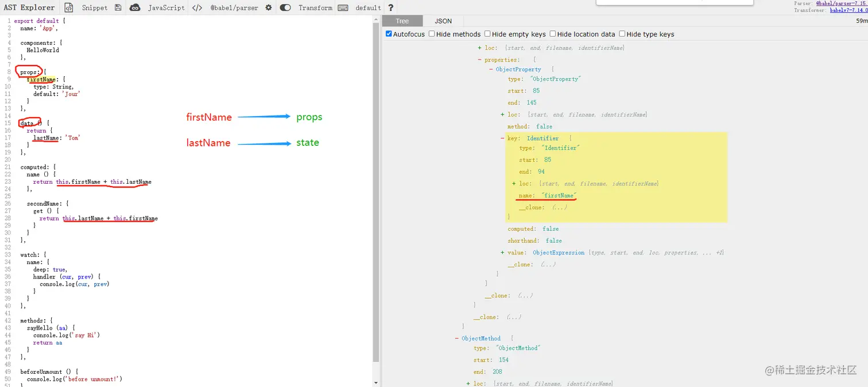Uncheck the Autofocus checkbox
This screenshot has height=387, width=868.
click(x=389, y=34)
